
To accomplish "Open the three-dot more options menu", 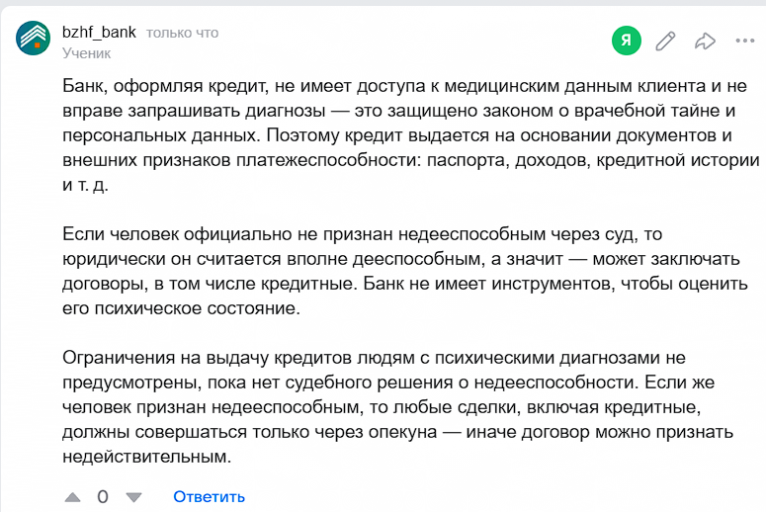I will (744, 41).
